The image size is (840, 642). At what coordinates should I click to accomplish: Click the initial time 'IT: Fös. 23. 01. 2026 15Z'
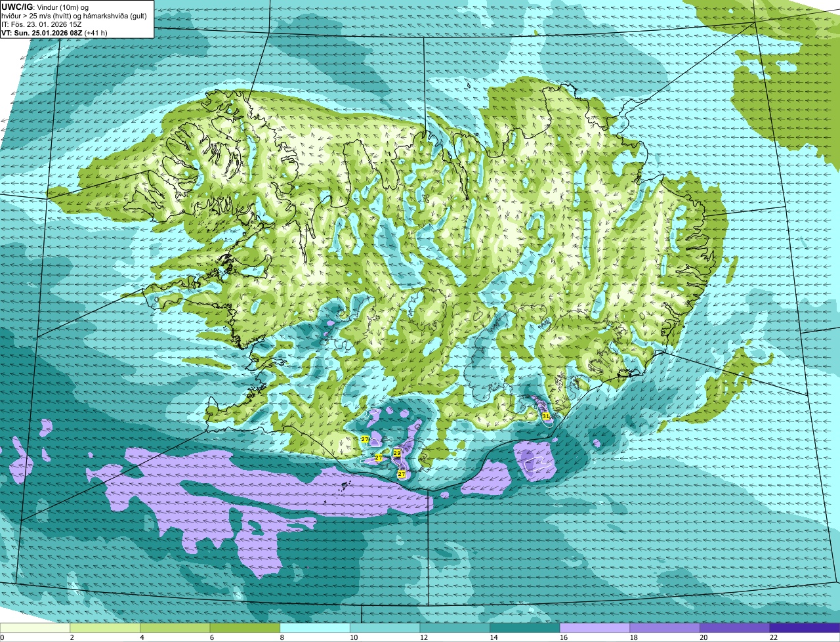coord(41,24)
